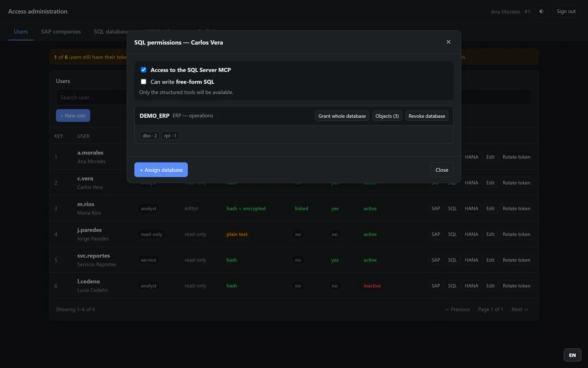
Task: Switch to the Users tab
Action: (x=21, y=31)
